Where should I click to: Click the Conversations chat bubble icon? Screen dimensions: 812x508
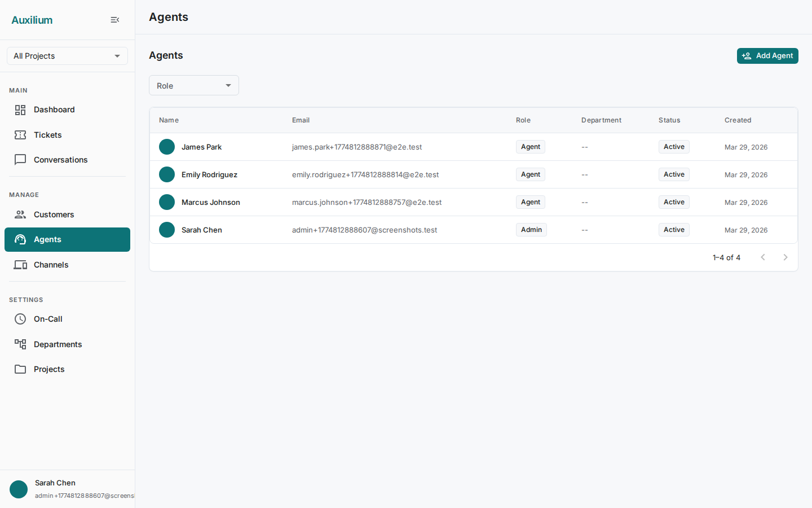[x=20, y=160]
